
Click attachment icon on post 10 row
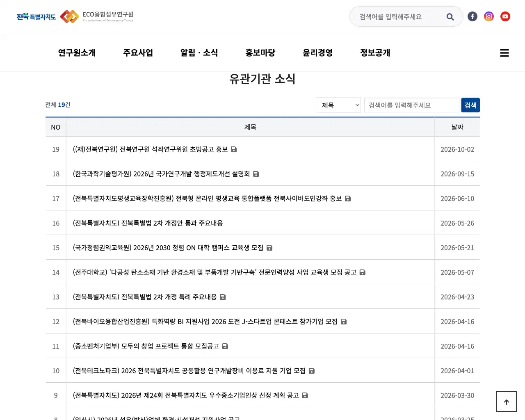(312, 371)
